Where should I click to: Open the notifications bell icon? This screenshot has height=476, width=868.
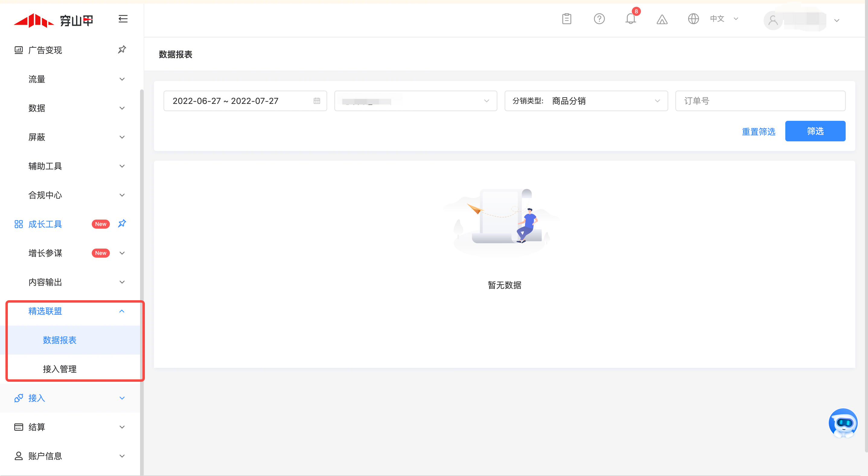(x=630, y=19)
